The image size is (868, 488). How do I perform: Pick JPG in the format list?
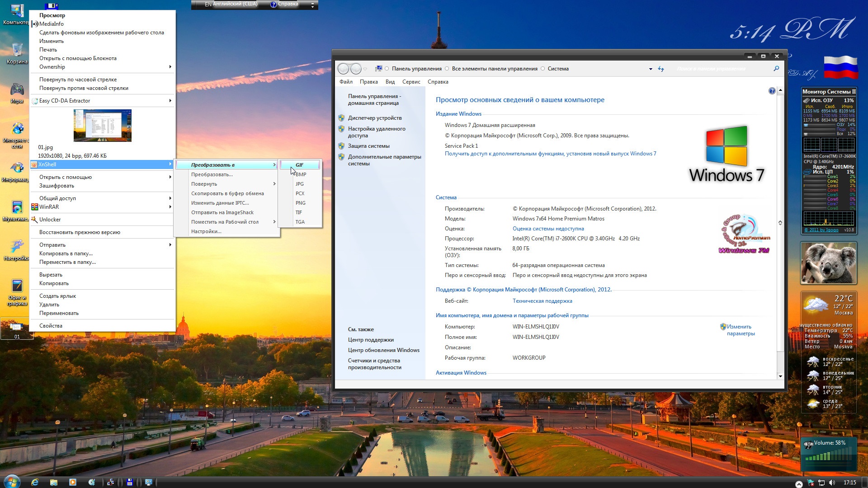point(300,184)
